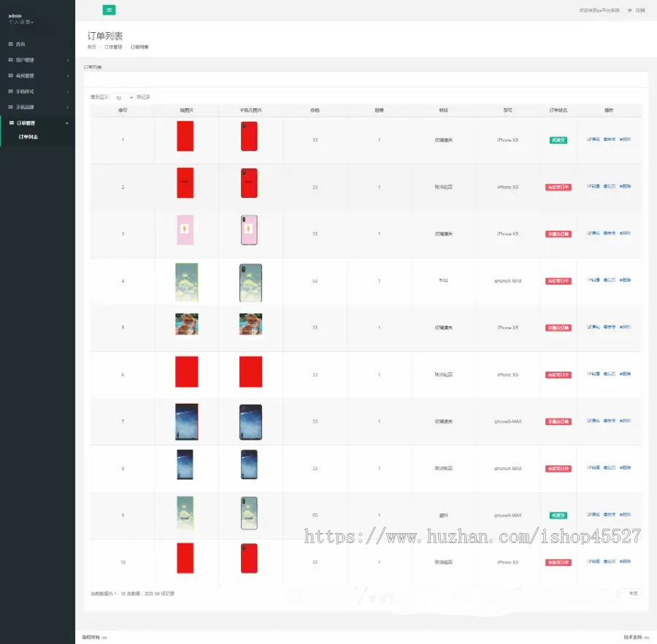657x644 pixels.
Task: Open the 用户管理 sidebar menu item
Action: (38, 60)
